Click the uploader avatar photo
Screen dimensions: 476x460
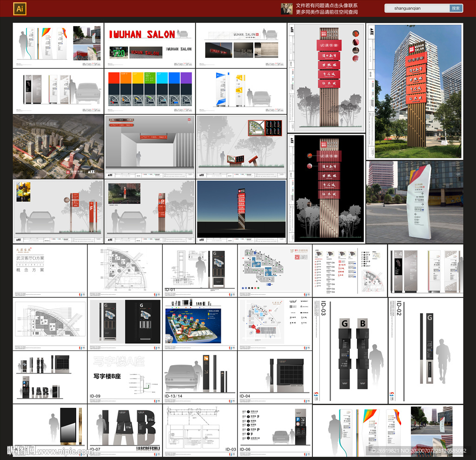286,9
